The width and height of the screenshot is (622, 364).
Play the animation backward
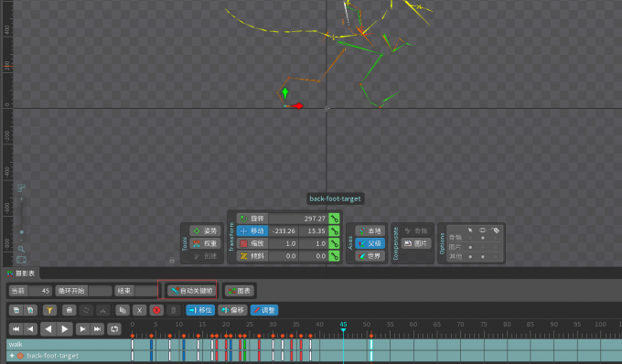coord(48,328)
